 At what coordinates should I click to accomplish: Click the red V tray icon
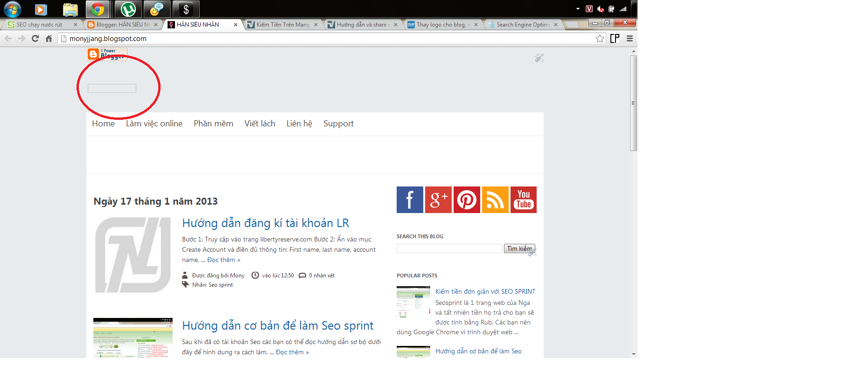[589, 9]
